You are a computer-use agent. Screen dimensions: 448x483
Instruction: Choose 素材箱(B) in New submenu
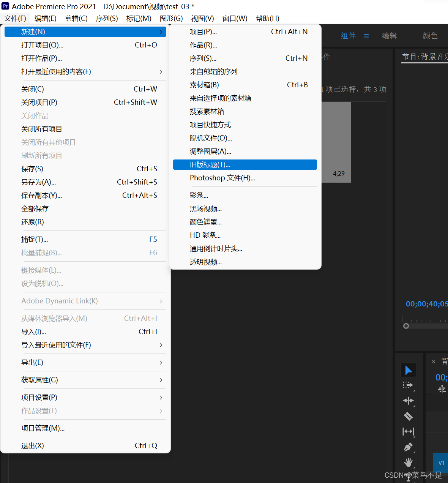pos(245,85)
